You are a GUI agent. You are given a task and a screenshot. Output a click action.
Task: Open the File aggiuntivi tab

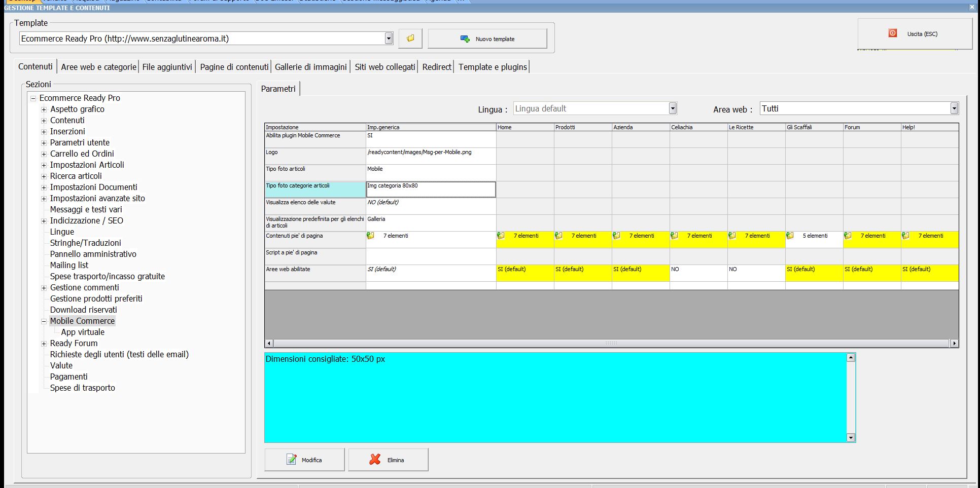pos(167,67)
